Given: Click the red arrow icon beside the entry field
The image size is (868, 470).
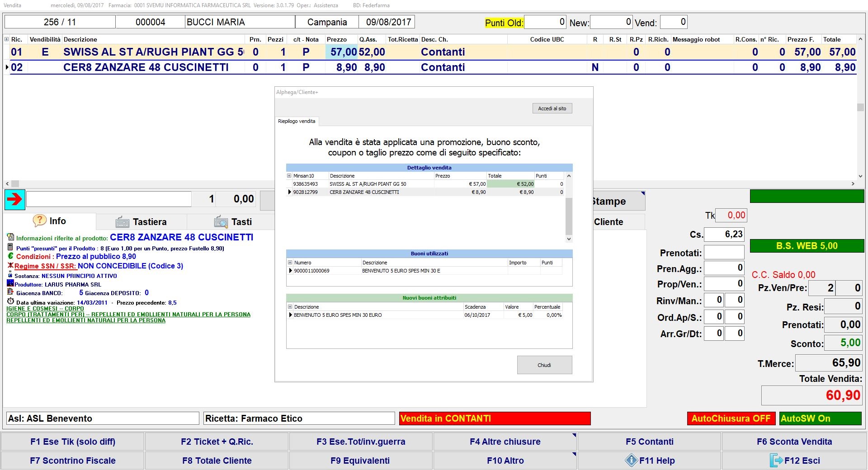Looking at the screenshot, I should (x=15, y=199).
